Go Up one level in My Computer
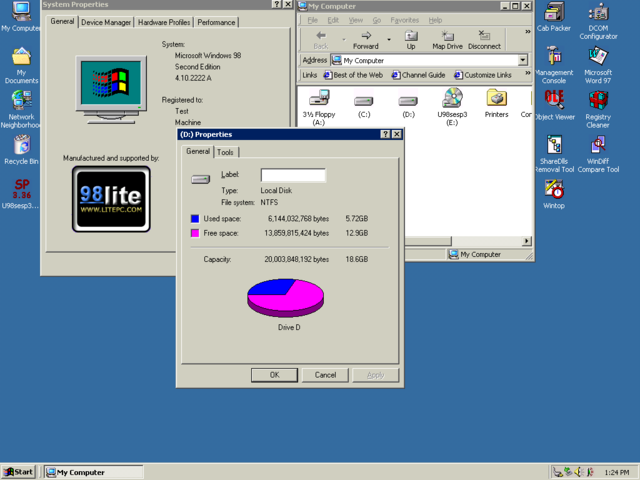Screen dimensions: 640x480 [411, 40]
